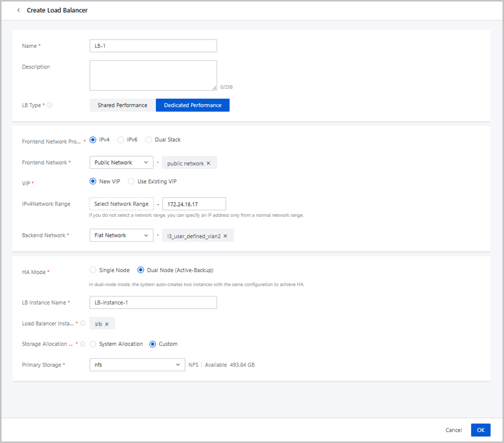Switch LB Type to Shared Performance

click(x=122, y=105)
